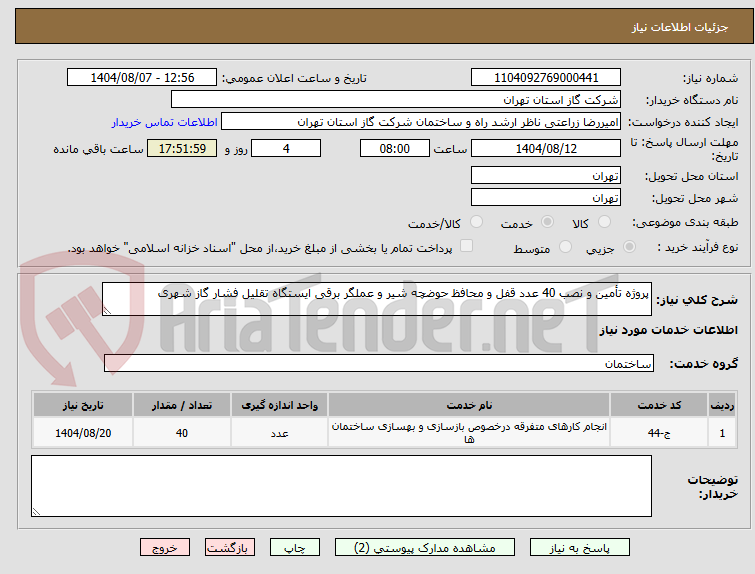Click the کد خدمت column header
755x574 pixels.
pos(659,405)
